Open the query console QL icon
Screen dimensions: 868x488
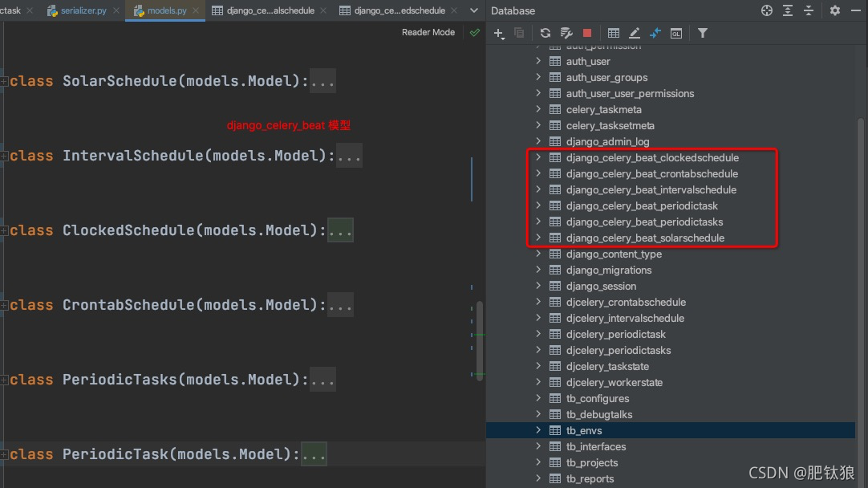676,33
